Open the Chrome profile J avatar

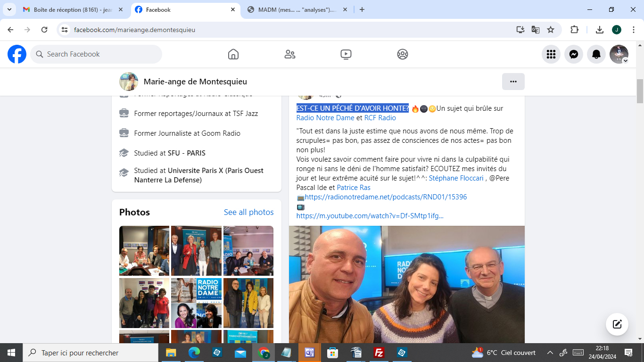(617, 30)
